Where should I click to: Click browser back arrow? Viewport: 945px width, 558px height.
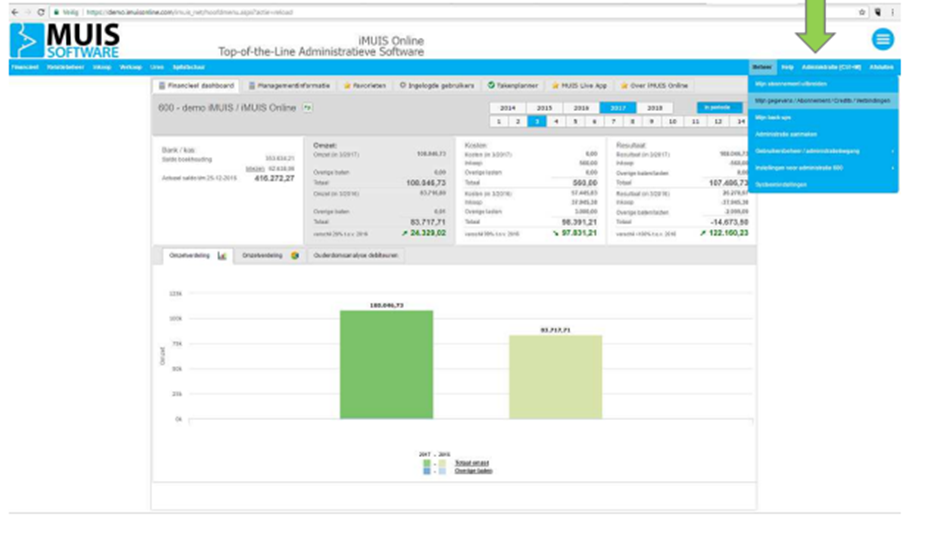(14, 12)
